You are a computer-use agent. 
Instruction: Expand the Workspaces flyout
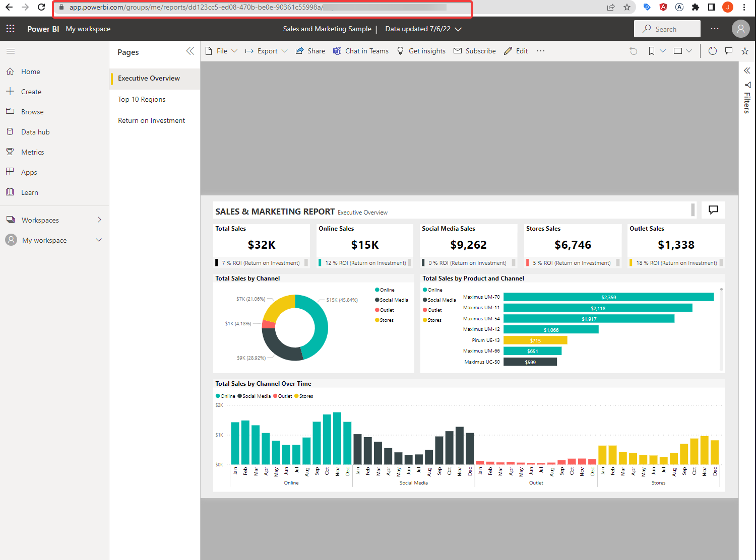tap(99, 220)
